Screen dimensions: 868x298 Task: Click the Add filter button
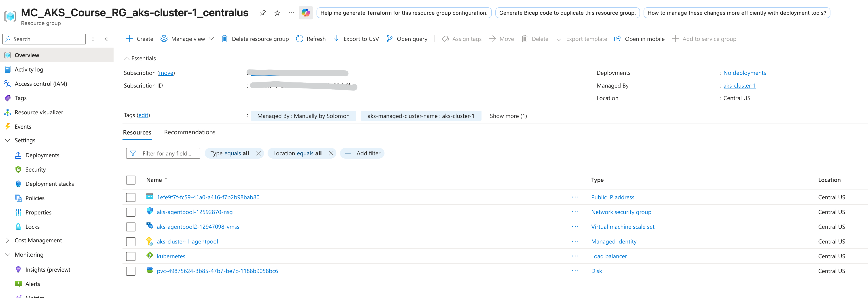(362, 153)
